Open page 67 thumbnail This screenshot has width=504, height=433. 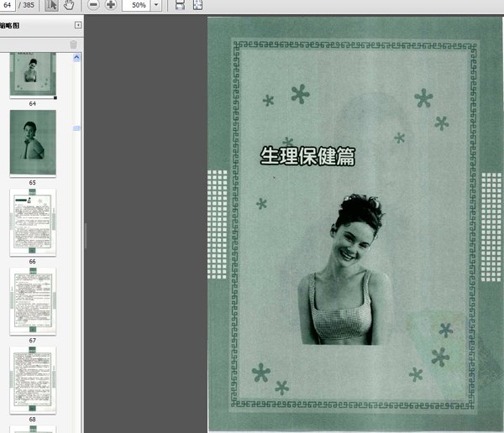point(33,301)
